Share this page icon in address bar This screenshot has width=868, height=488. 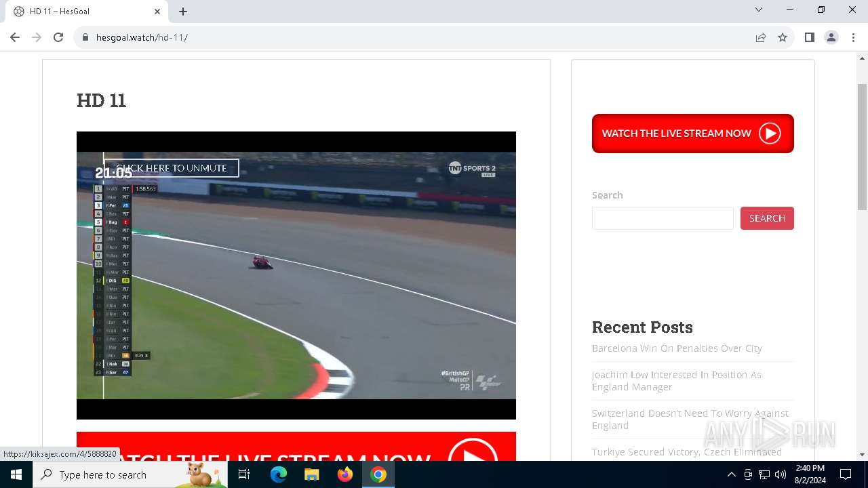[x=761, y=37]
